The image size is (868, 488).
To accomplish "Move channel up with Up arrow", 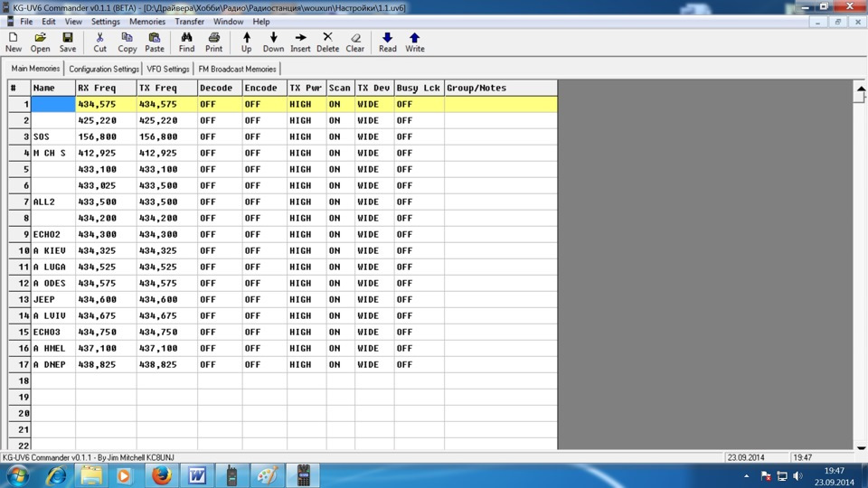I will tap(246, 42).
